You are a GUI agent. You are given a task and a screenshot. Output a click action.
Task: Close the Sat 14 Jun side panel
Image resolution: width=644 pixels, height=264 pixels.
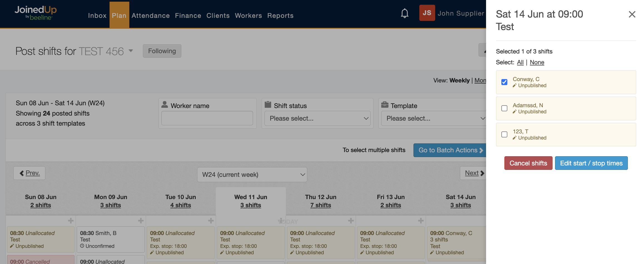point(632,14)
